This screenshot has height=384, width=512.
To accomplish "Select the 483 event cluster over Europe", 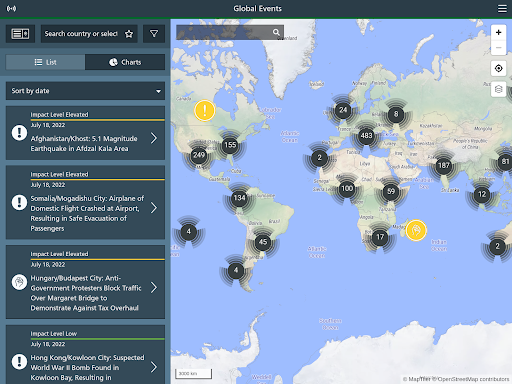I will click(366, 136).
